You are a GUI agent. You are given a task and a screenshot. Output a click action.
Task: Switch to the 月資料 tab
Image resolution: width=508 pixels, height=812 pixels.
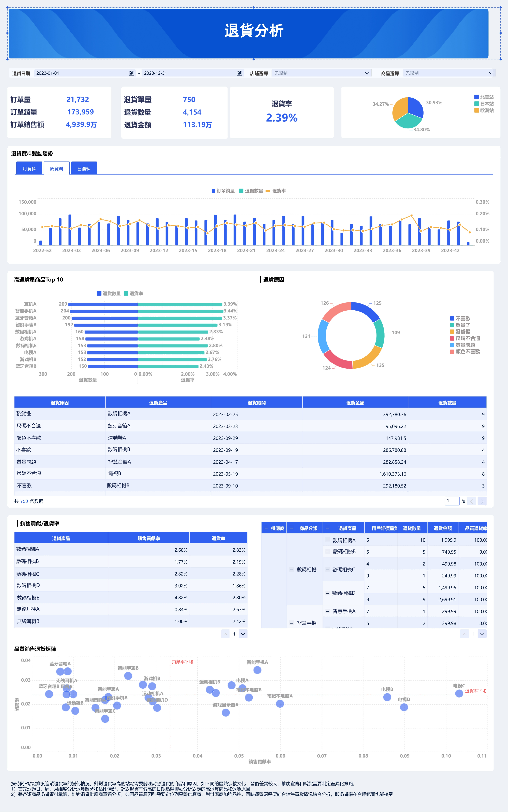pyautogui.click(x=29, y=169)
